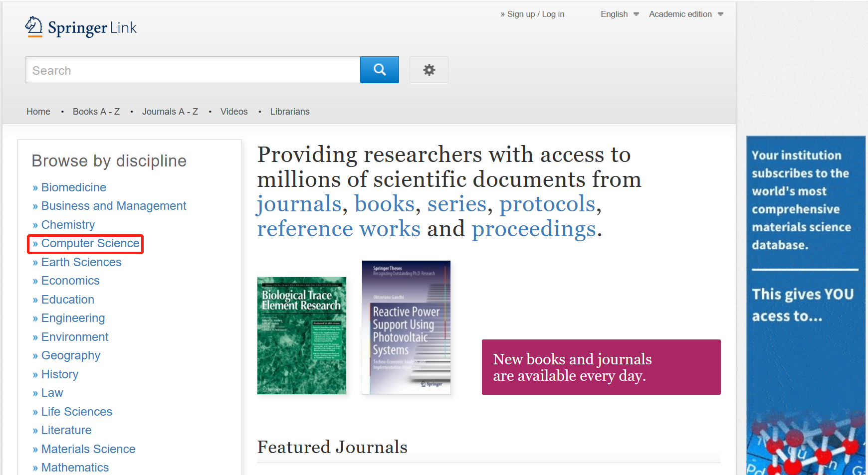Open Reactive Power Support book cover
The height and width of the screenshot is (475, 868).
(x=406, y=327)
